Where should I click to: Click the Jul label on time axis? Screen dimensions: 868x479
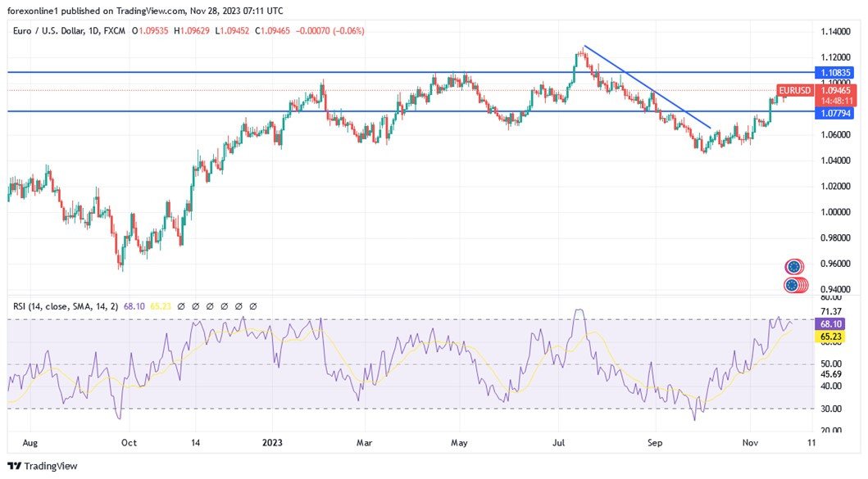pos(558,442)
